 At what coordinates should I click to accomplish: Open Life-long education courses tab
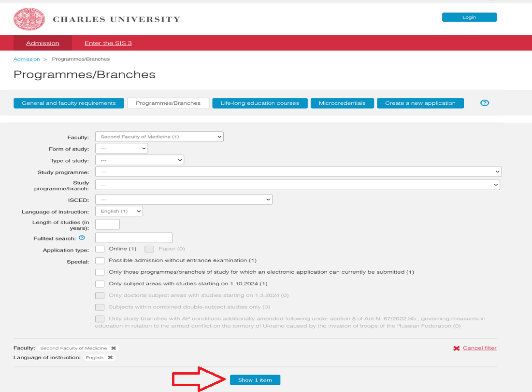260,103
